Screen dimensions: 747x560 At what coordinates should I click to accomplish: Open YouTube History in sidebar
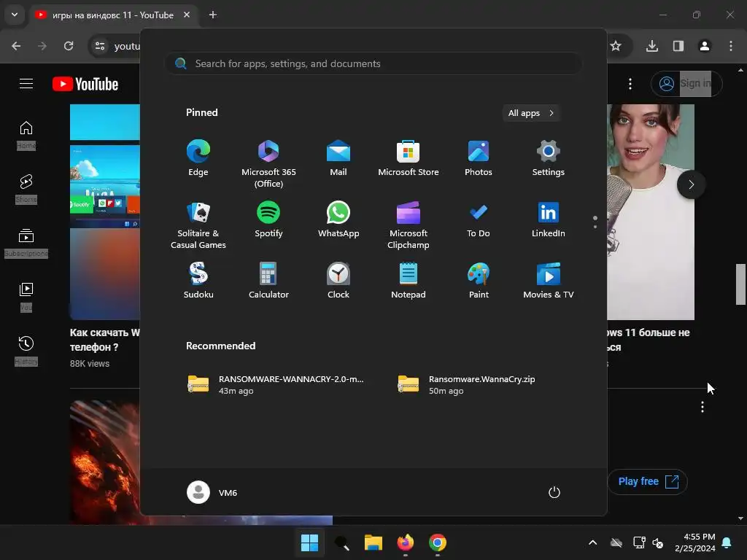pyautogui.click(x=26, y=350)
